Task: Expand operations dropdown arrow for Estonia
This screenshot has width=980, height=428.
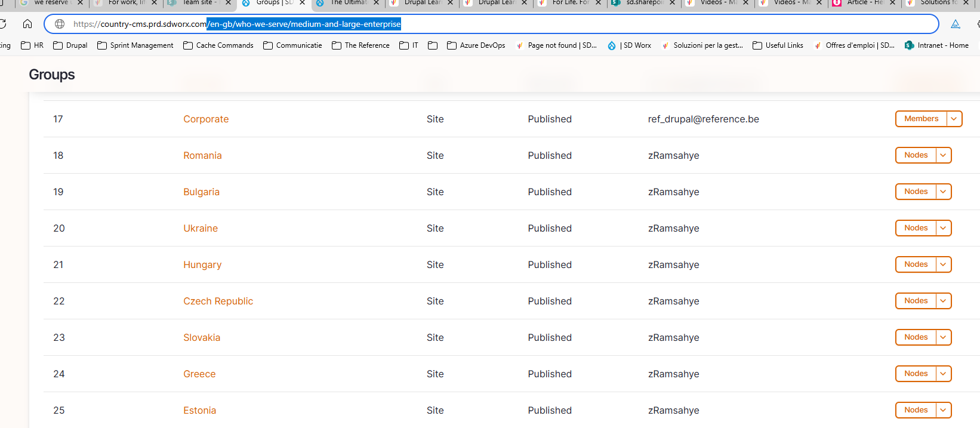Action: pos(944,410)
